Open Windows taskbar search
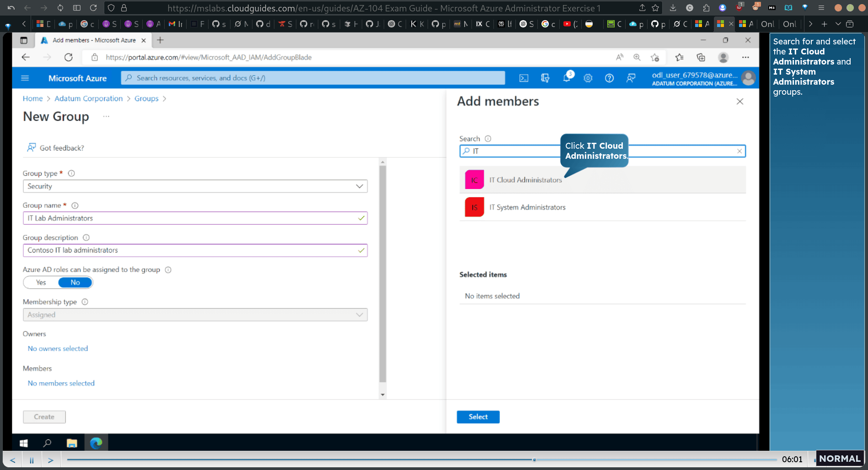 47,443
